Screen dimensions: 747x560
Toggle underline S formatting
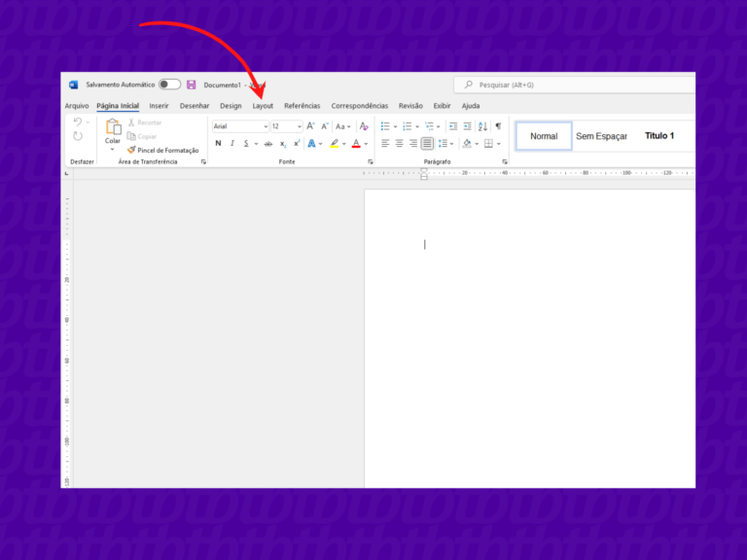246,143
